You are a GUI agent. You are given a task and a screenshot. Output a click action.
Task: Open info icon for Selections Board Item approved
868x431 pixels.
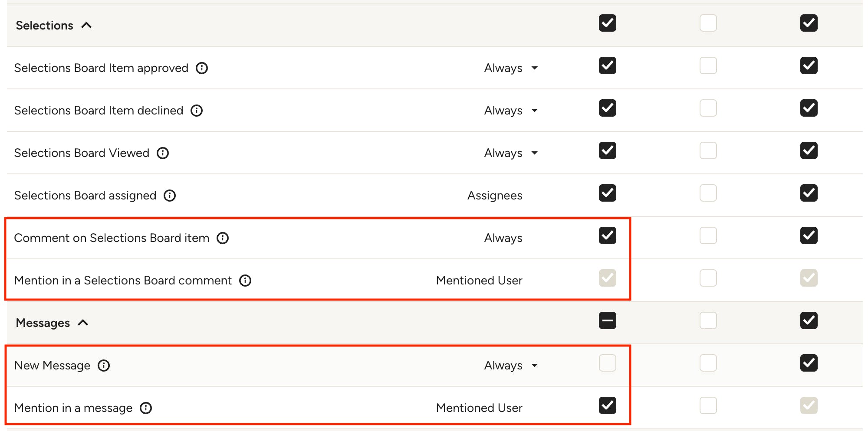pyautogui.click(x=202, y=68)
